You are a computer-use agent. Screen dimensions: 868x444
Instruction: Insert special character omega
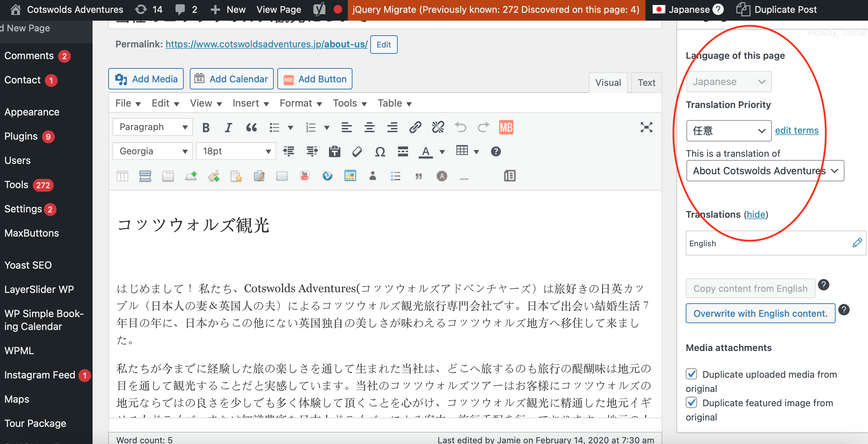tap(380, 151)
